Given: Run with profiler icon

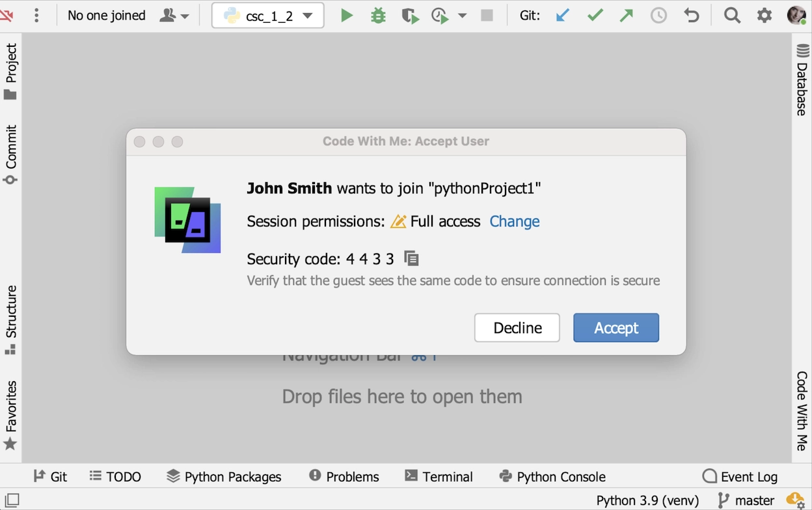Looking at the screenshot, I should 440,16.
